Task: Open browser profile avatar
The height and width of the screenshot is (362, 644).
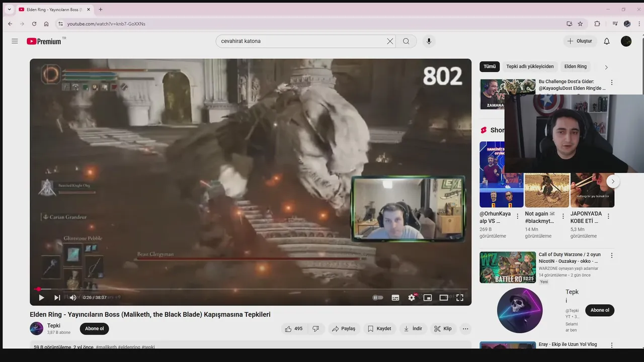Action: [x=627, y=24]
